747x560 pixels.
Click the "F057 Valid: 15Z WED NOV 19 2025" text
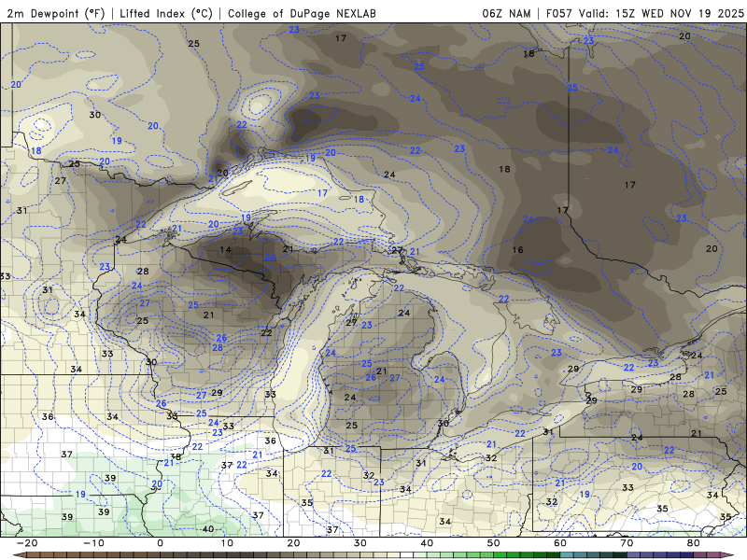point(644,13)
